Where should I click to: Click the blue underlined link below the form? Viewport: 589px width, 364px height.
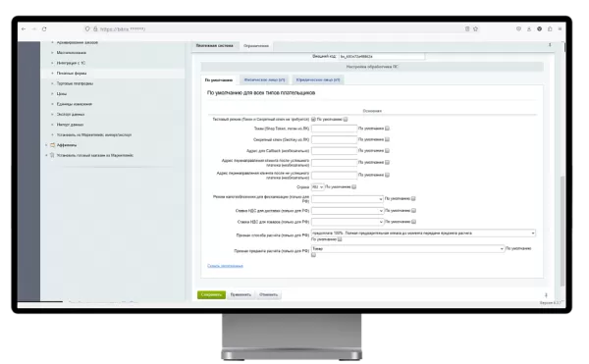(225, 266)
